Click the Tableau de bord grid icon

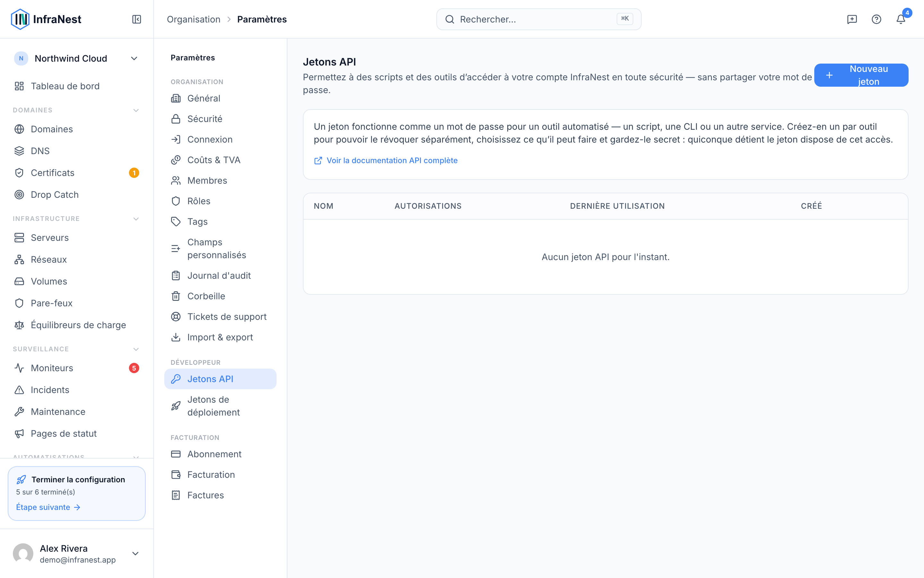pos(19,86)
